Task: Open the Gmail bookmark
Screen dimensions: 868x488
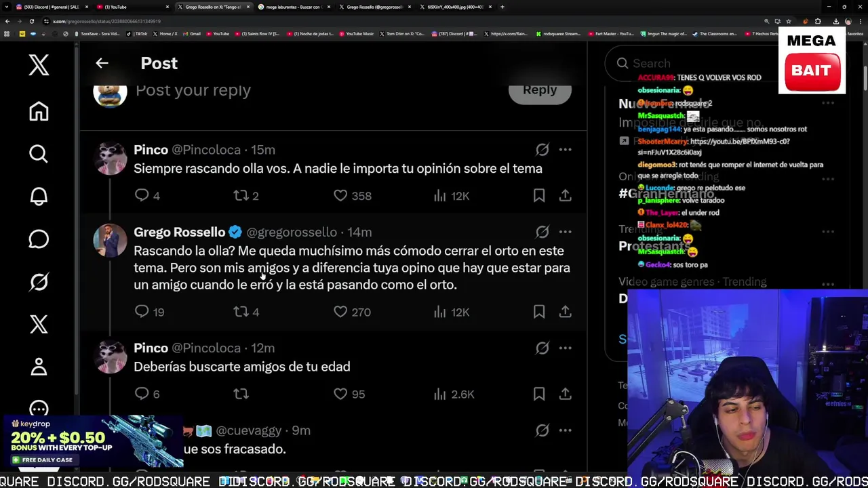Action: pos(192,33)
